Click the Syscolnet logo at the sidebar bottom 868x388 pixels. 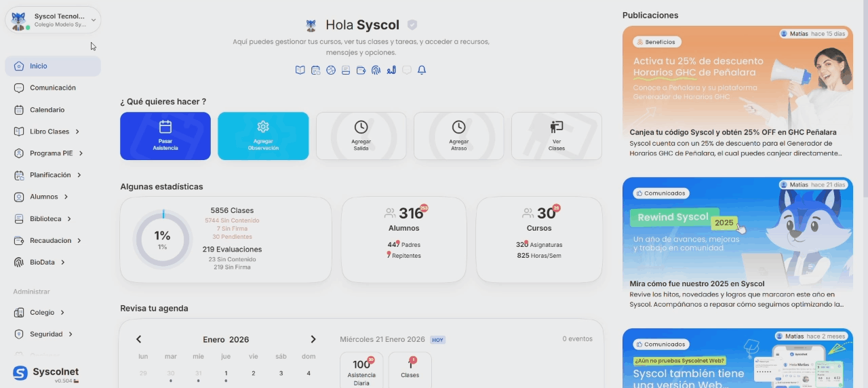click(46, 373)
